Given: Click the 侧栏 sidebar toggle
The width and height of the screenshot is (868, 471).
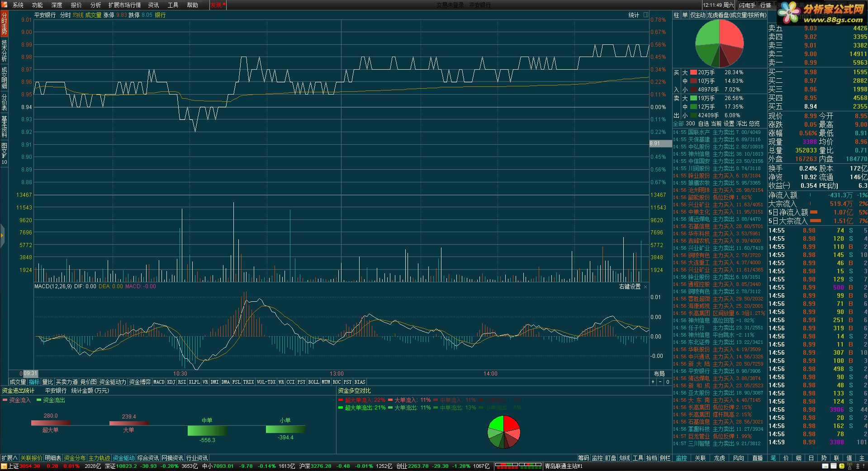Looking at the screenshot, I should point(665,458).
